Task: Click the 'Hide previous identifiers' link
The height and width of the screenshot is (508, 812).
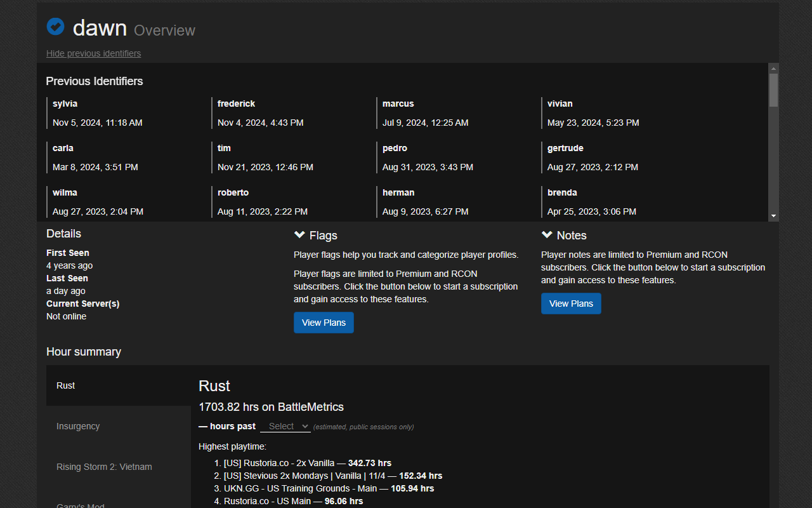Action: coord(93,53)
